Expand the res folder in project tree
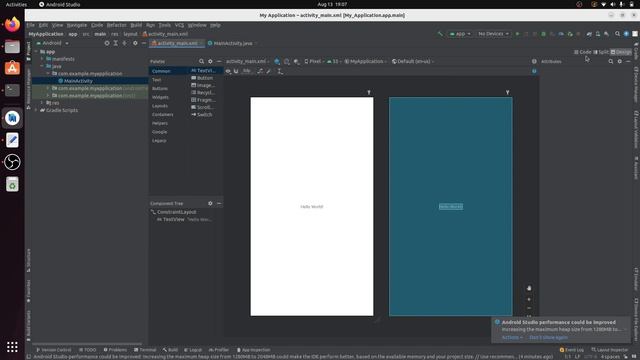The height and width of the screenshot is (360, 640). tap(42, 103)
